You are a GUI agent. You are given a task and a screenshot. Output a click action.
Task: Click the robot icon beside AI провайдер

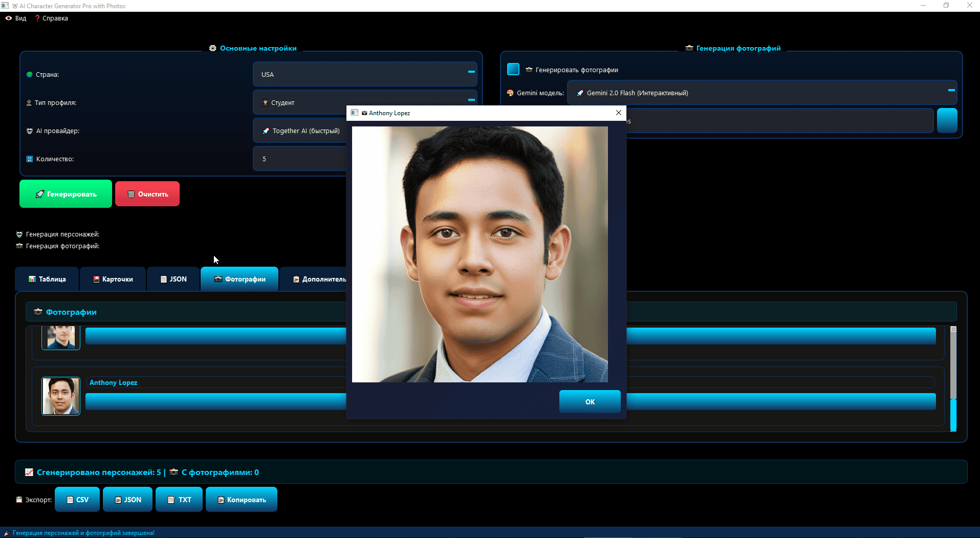click(x=30, y=131)
